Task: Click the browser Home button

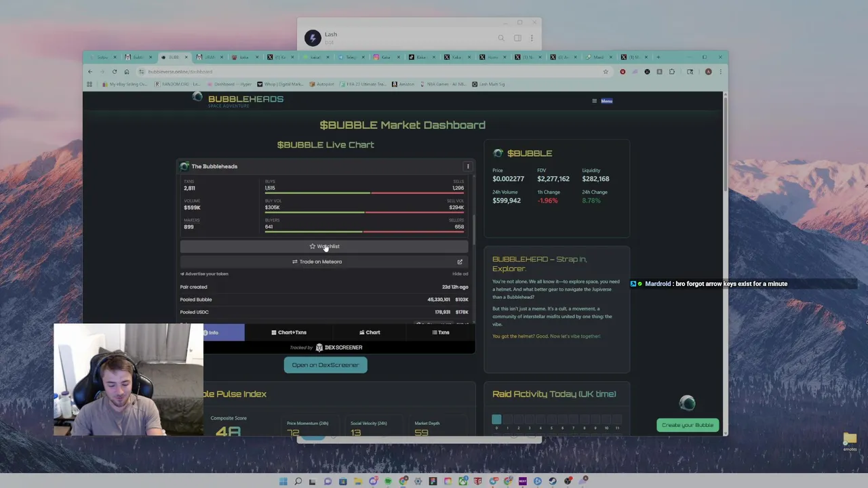Action: (127, 71)
